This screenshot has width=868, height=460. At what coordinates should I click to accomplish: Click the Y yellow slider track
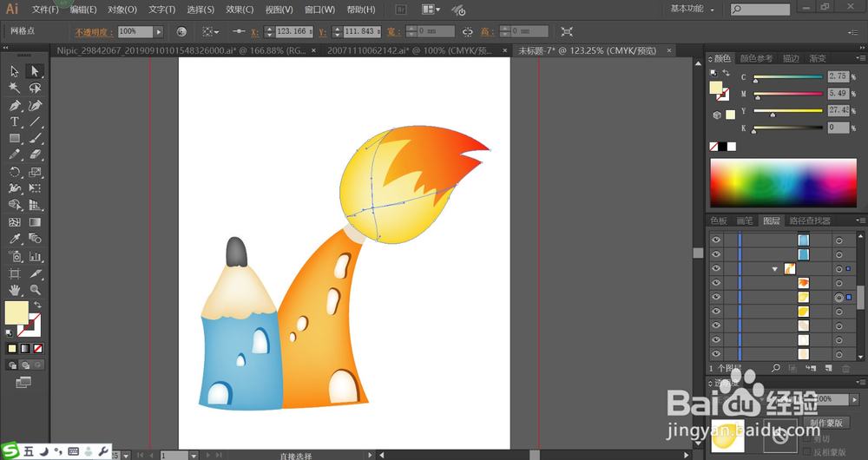point(788,111)
